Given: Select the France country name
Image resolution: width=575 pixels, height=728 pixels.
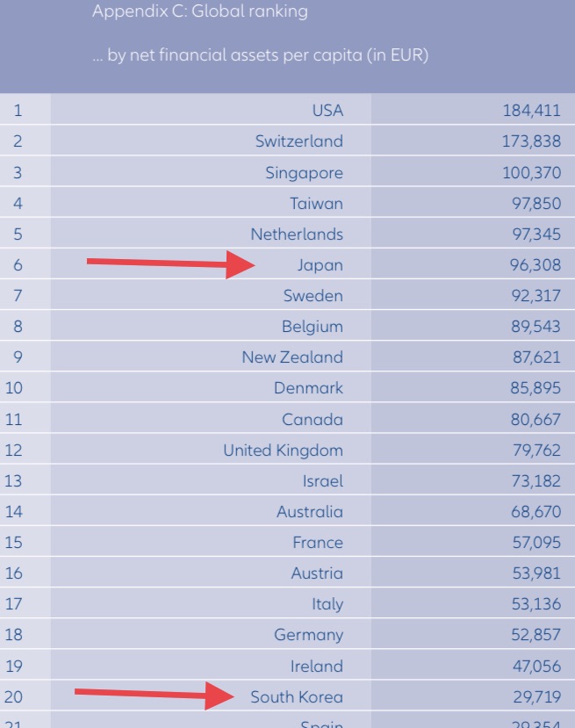Looking at the screenshot, I should click(x=318, y=543).
